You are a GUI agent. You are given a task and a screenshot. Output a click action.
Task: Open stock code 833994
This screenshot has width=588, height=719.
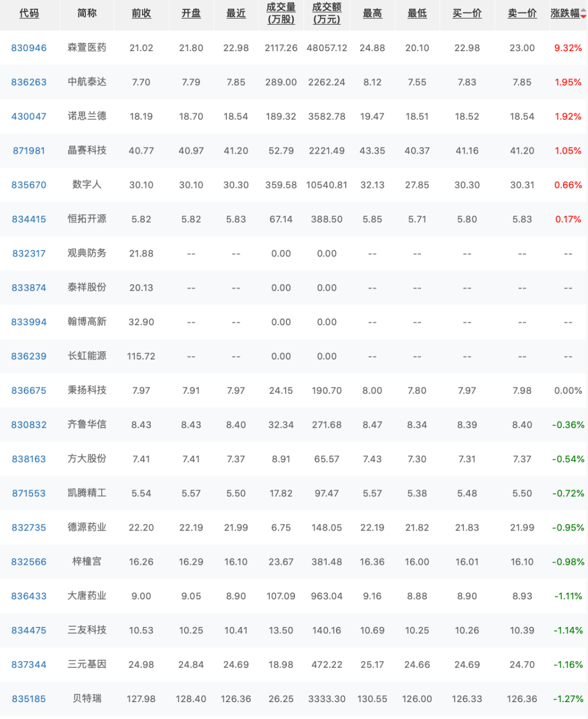pos(29,322)
